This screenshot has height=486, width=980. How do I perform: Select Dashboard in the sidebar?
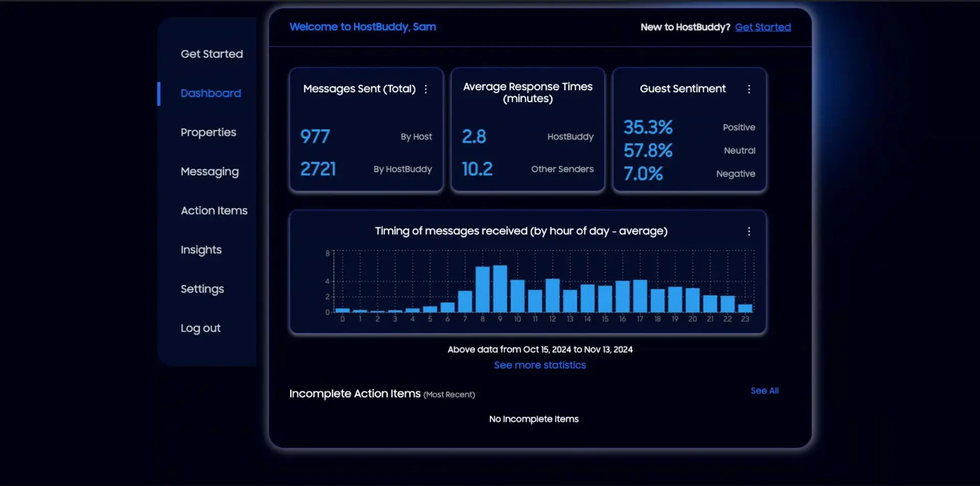[211, 93]
